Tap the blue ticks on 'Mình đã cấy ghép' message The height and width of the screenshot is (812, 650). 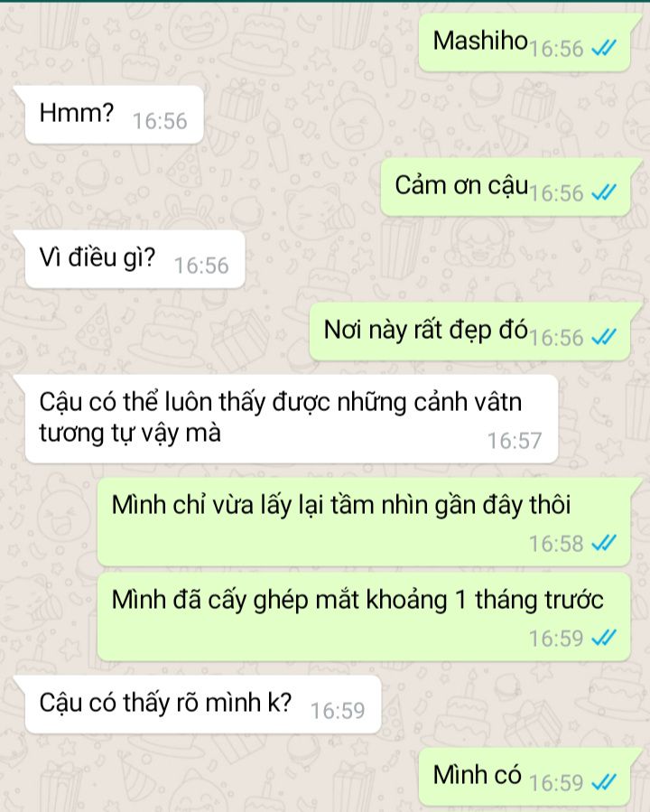coord(604,638)
